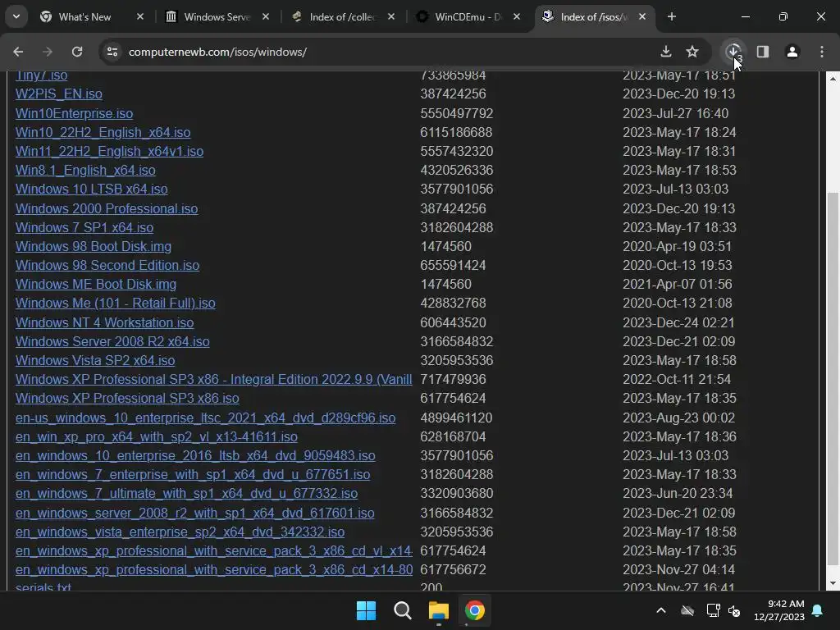Click Windows 10 LTSB x64.iso
Screen dimensions: 840x630
(x=92, y=189)
